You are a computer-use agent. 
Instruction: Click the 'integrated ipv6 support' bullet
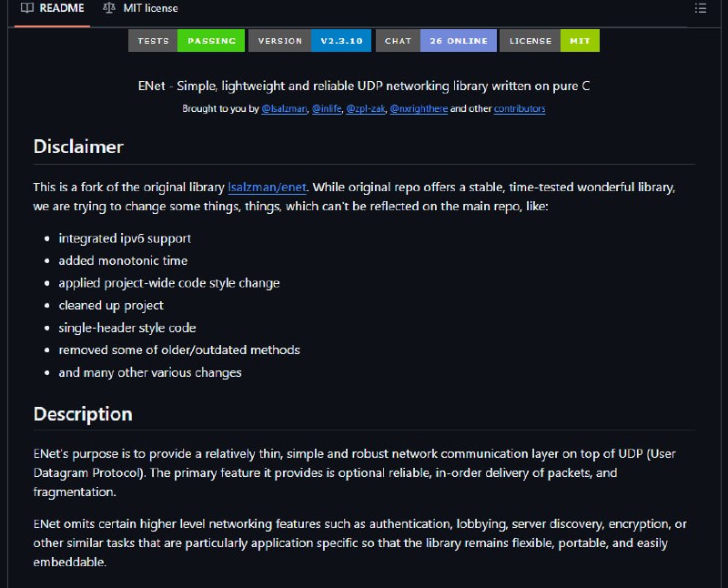point(125,238)
